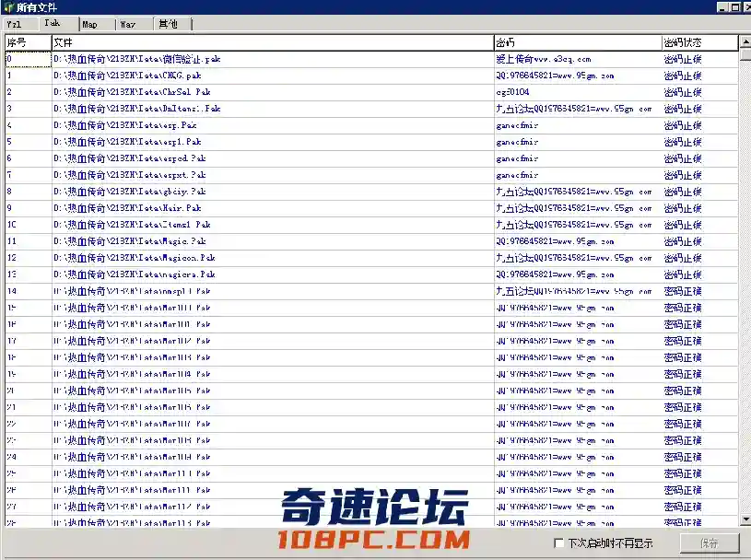Maximize the 所有文件 window
This screenshot has height=560, width=751.
click(x=735, y=7)
